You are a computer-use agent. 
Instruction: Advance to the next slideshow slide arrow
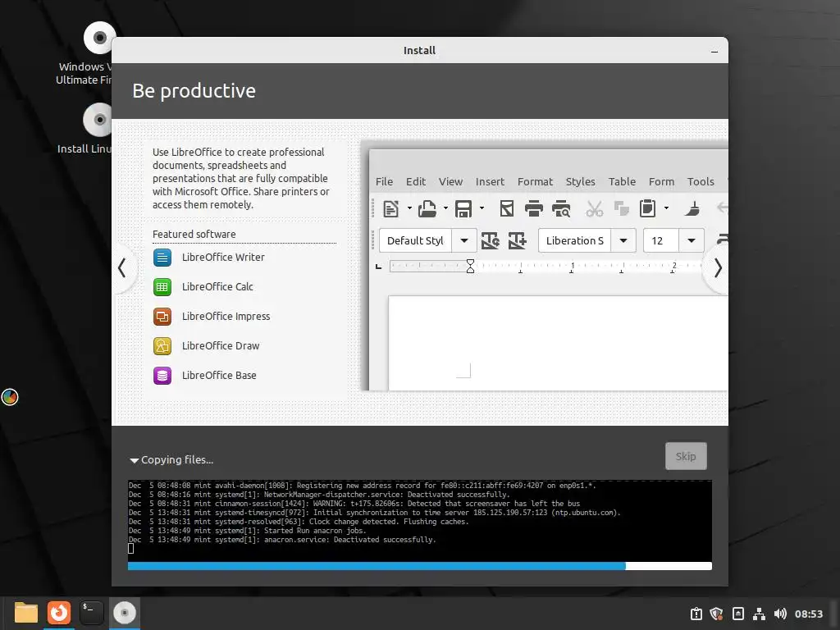click(718, 268)
